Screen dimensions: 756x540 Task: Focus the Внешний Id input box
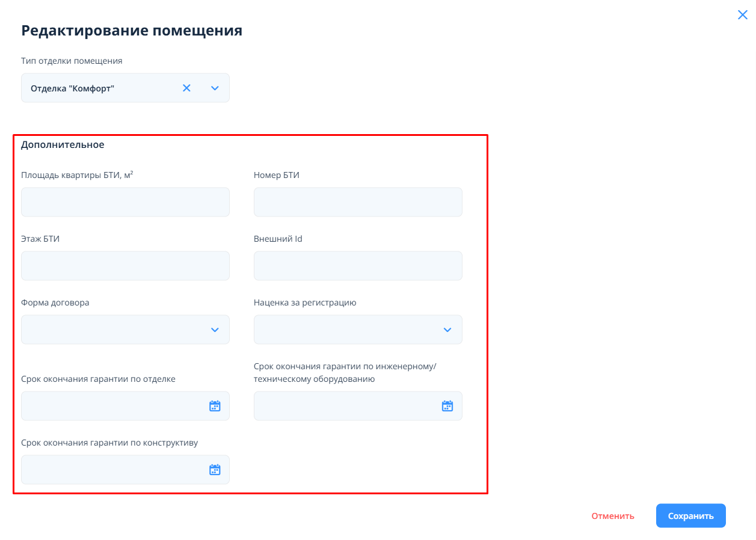coord(358,266)
